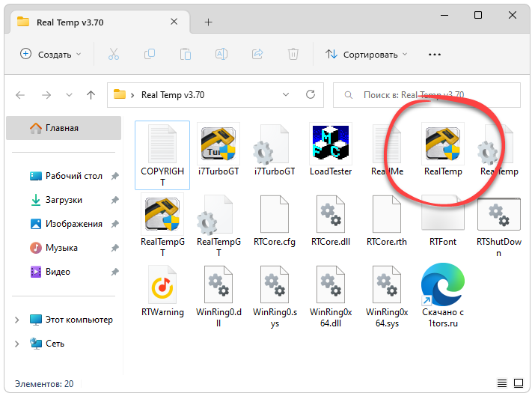The height and width of the screenshot is (396, 532).
Task: Select the WinRing0x64.sys file
Action: tap(387, 296)
